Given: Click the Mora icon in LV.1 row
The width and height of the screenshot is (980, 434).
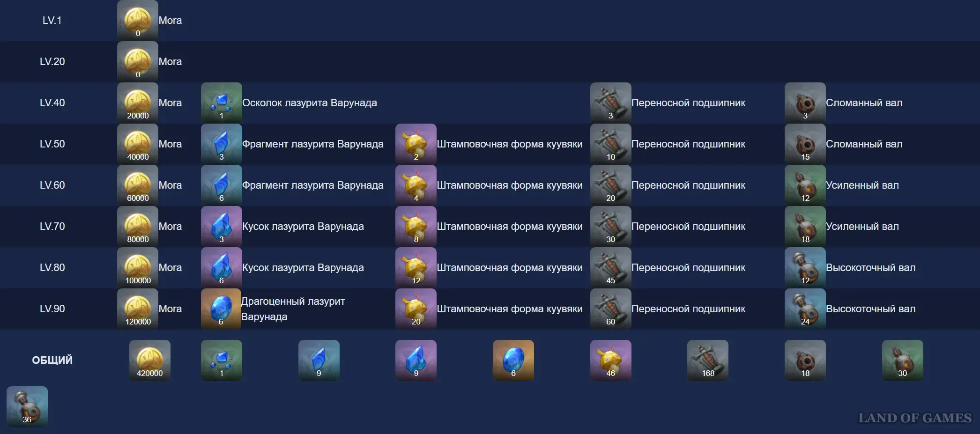Looking at the screenshot, I should (137, 21).
